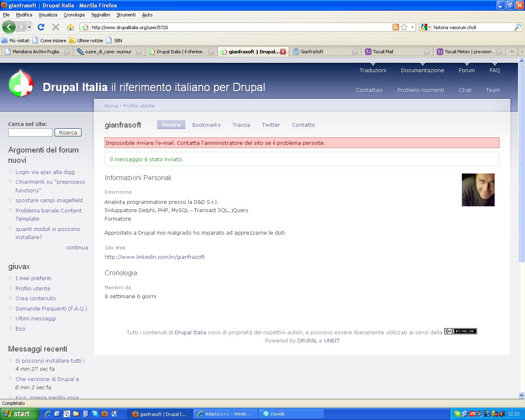Reload the page with the refresh icon

click(41, 27)
